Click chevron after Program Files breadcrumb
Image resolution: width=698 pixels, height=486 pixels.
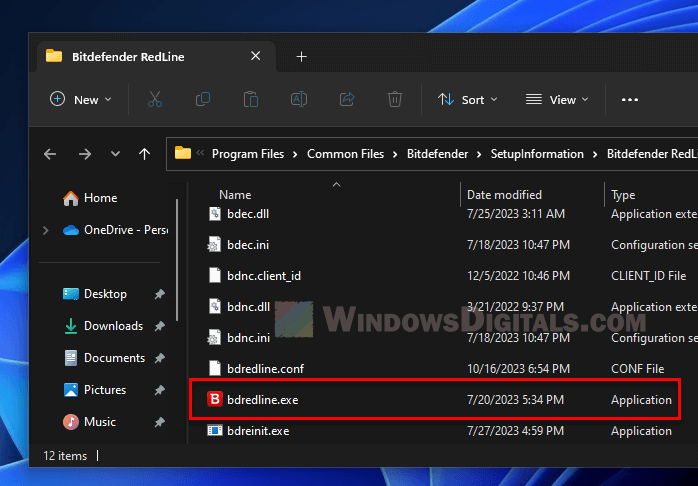click(x=295, y=154)
